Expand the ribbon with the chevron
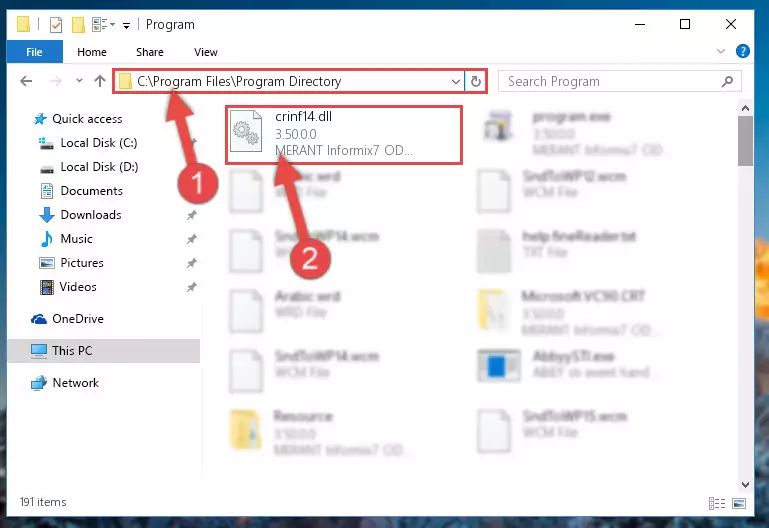769x528 pixels. pos(720,51)
